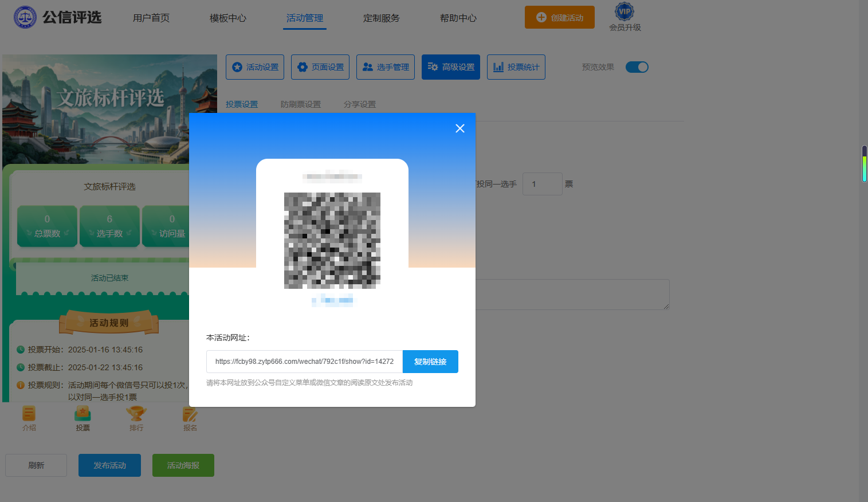The width and height of the screenshot is (868, 502).
Task: Click the 本活动网址 label
Action: 228,338
